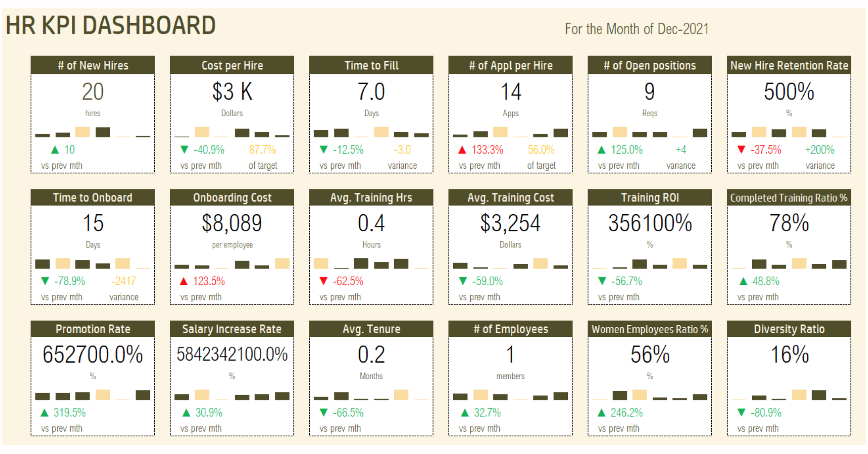Click the green up arrow beside 30.9% in Salary Increase Rate

pyautogui.click(x=186, y=413)
